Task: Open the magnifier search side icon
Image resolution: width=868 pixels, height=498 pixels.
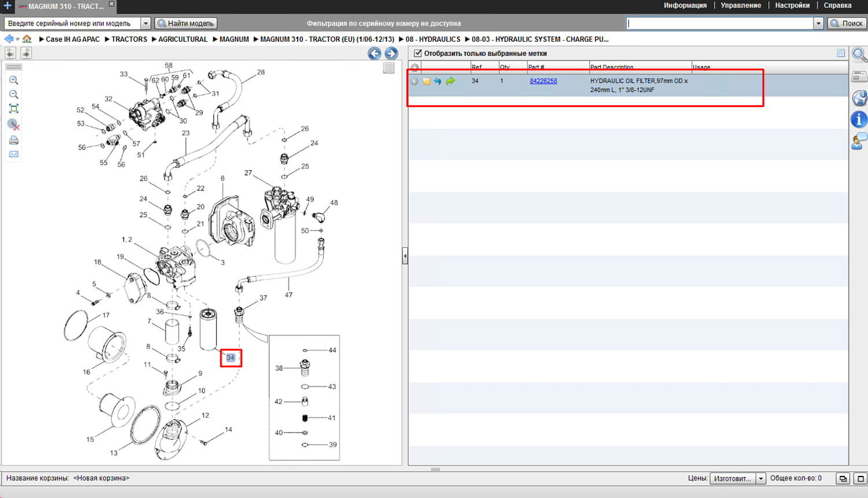Action: pos(859,55)
